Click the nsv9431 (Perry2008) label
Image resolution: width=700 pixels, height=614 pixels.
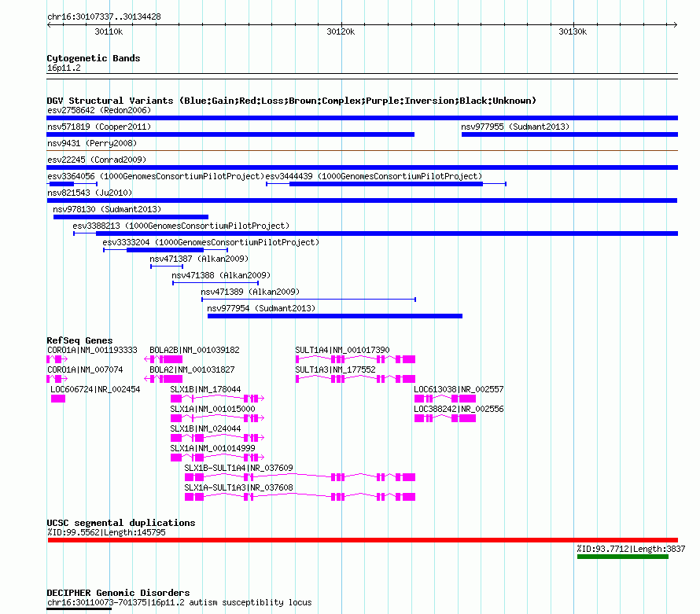(92, 143)
